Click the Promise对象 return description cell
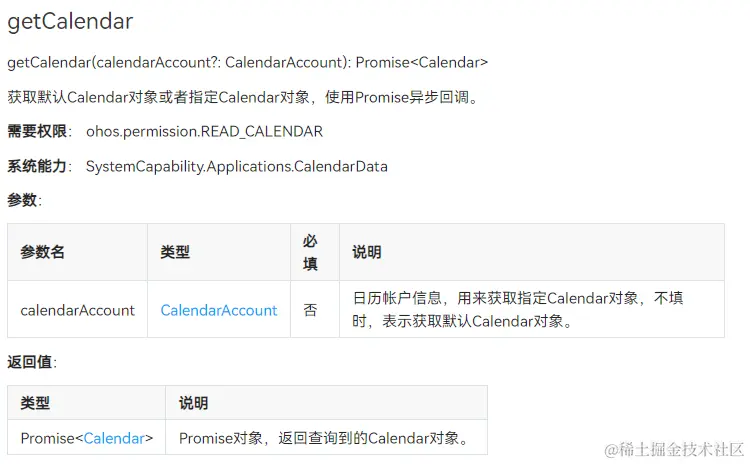750x464 pixels. pos(324,438)
